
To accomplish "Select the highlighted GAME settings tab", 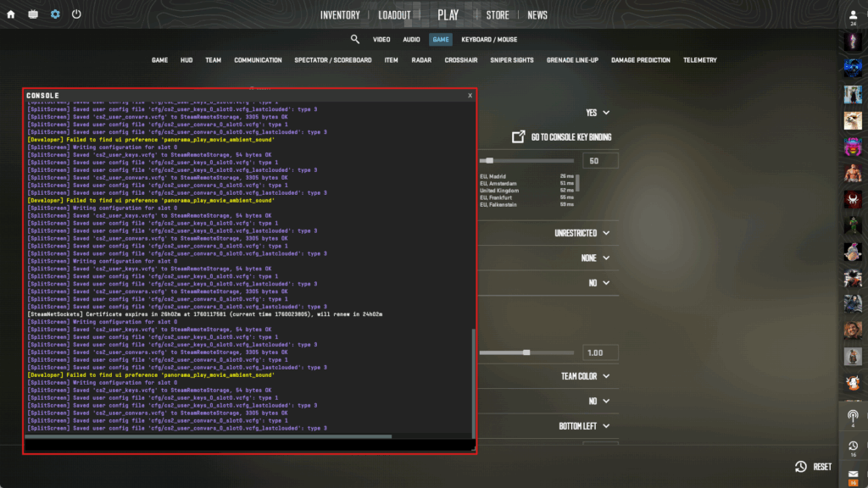I will pos(441,40).
